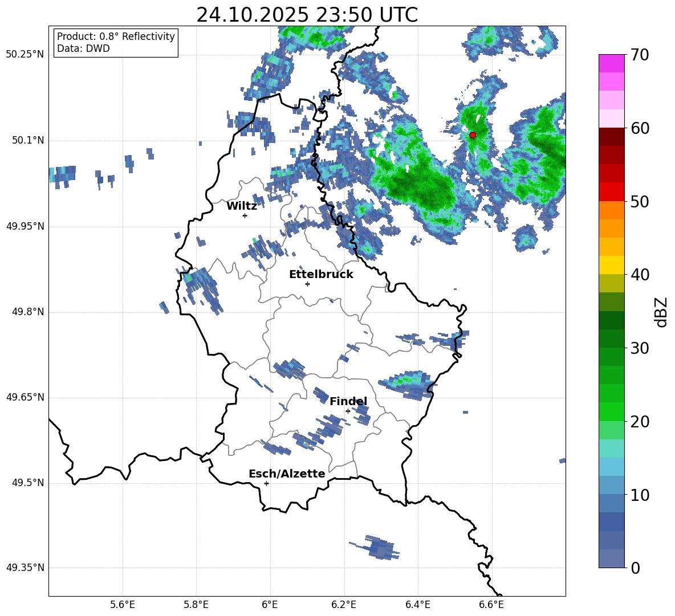Viewport: 675px width, 616px height.
Task: Click the cross marker under Wiltz
Action: click(245, 215)
